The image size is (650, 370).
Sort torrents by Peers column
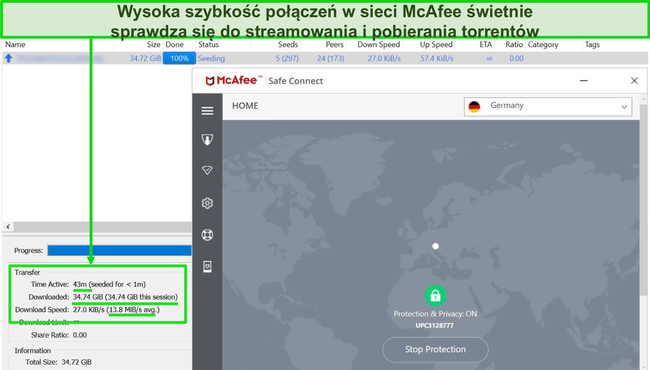point(335,45)
